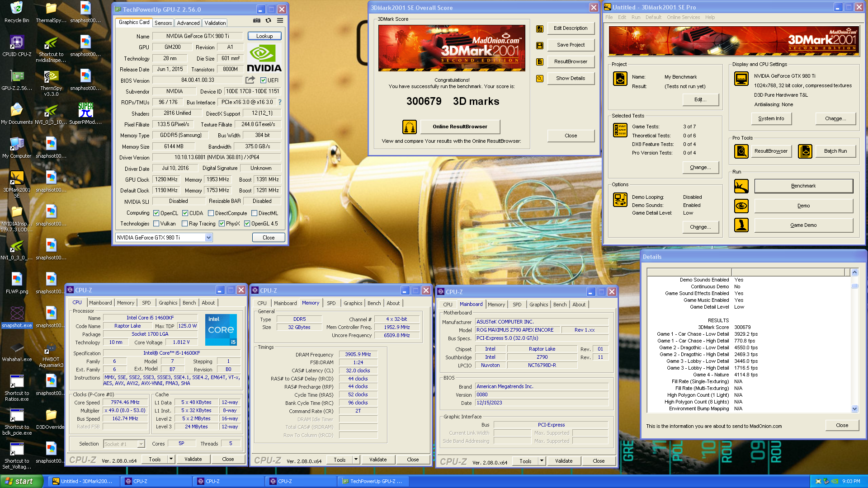868x488 pixels.
Task: Click the Windows start button
Action: [x=22, y=481]
